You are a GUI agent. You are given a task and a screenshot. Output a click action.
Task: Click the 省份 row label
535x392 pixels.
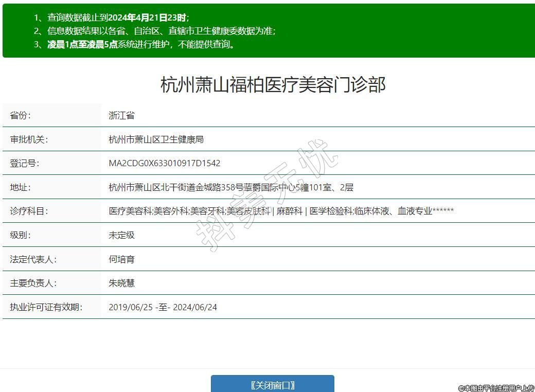pyautogui.click(x=21, y=115)
